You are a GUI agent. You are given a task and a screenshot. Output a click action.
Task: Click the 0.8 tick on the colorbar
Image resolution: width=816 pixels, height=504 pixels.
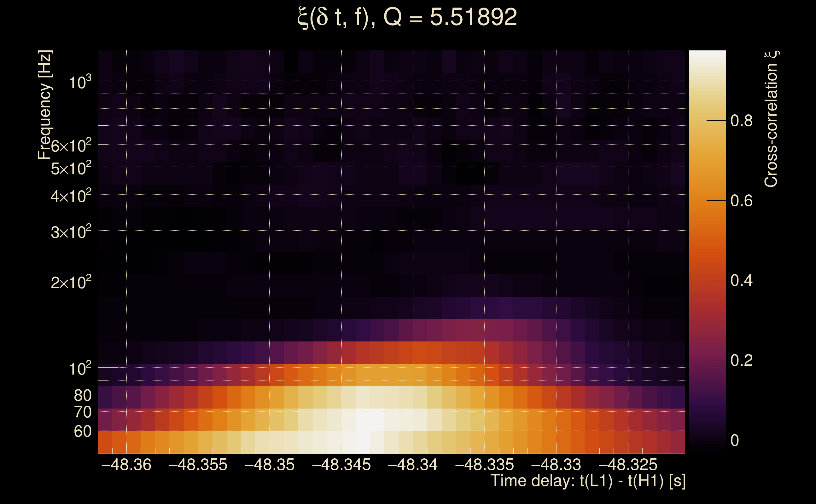[741, 121]
